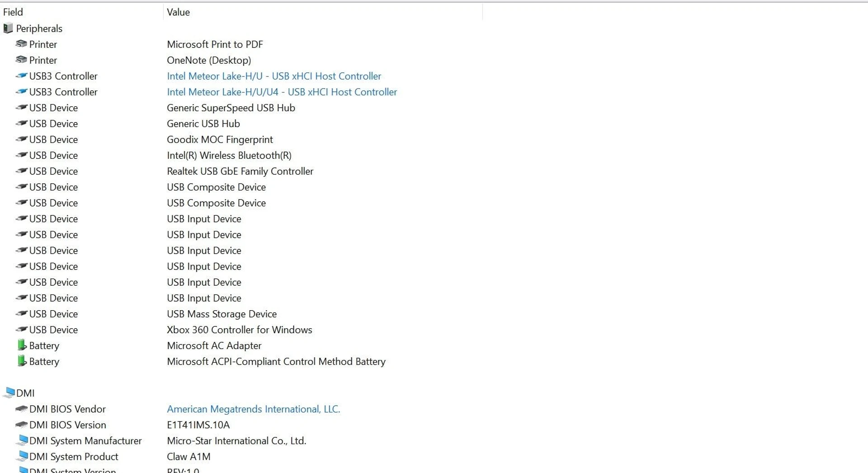
Task: Click printer icon beside OneNote (Desktop)
Action: (x=21, y=60)
